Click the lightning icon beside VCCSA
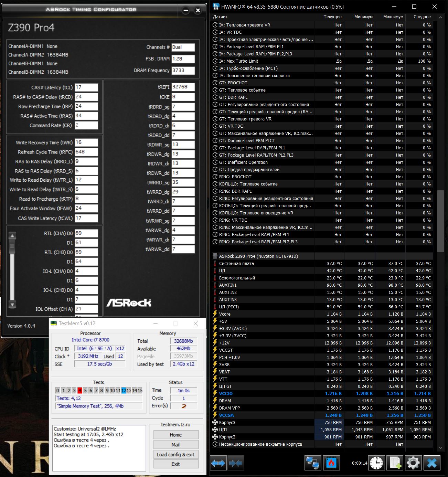The image size is (448, 477). 215,415
